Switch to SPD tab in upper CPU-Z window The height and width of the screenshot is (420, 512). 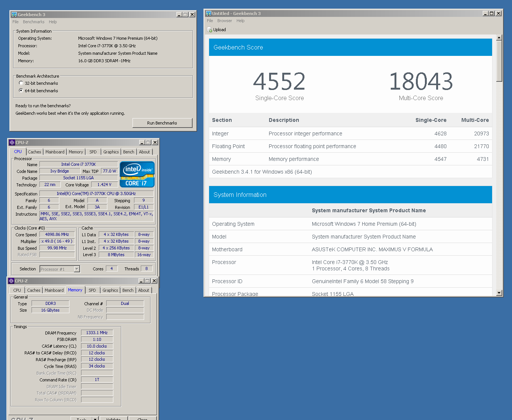(x=93, y=152)
